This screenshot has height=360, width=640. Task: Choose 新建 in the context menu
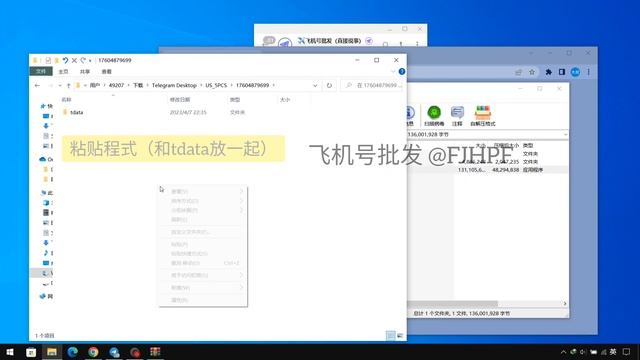[203, 288]
